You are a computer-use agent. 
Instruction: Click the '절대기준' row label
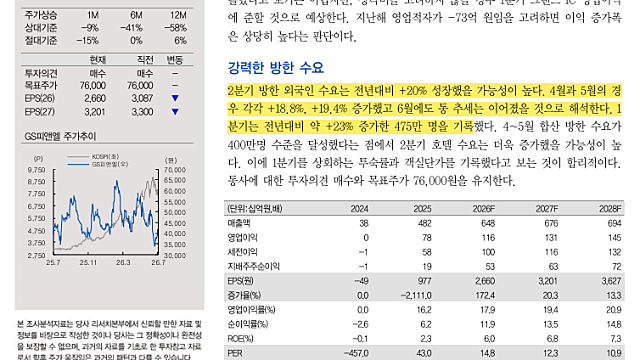pos(40,40)
